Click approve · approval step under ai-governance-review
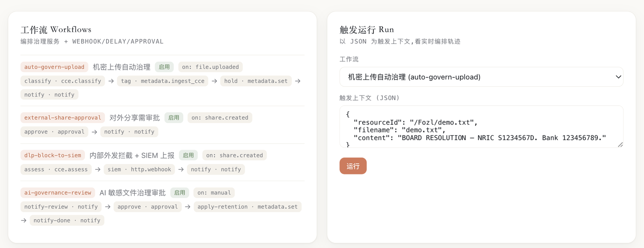 point(148,207)
